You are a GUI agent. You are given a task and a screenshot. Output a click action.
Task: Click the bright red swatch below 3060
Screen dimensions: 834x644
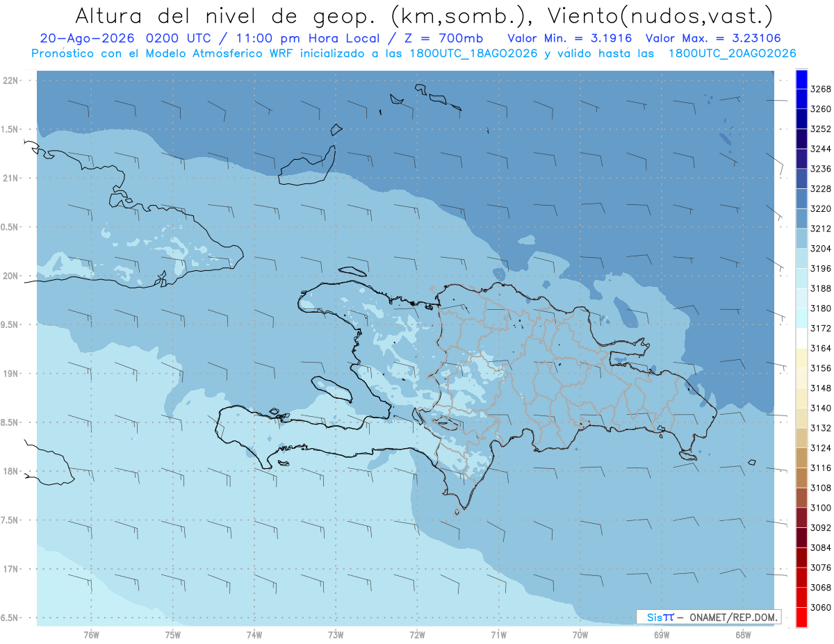coord(801,617)
